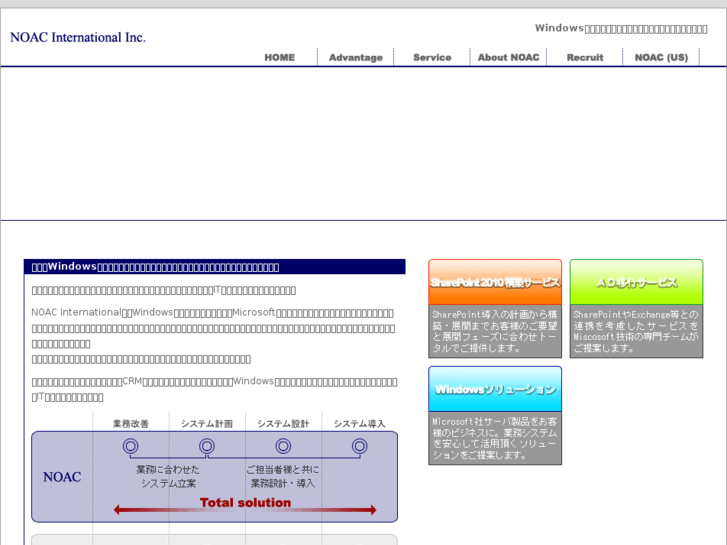Image resolution: width=727 pixels, height=545 pixels.
Task: Click the Microsoft server products description text
Action: 495,438
